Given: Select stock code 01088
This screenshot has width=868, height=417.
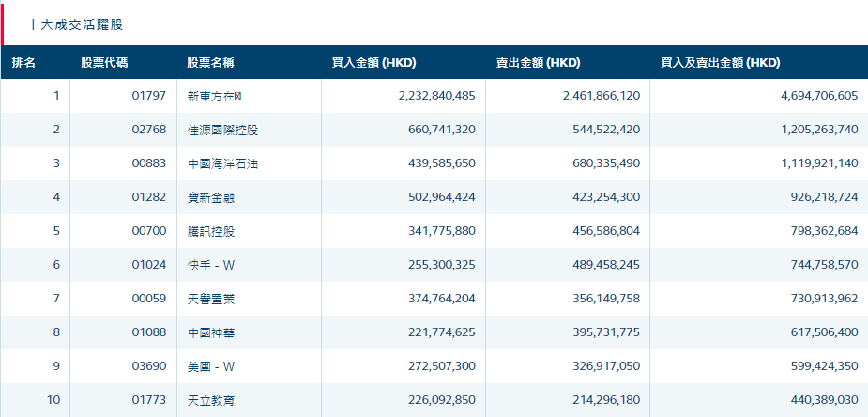Looking at the screenshot, I should [149, 332].
